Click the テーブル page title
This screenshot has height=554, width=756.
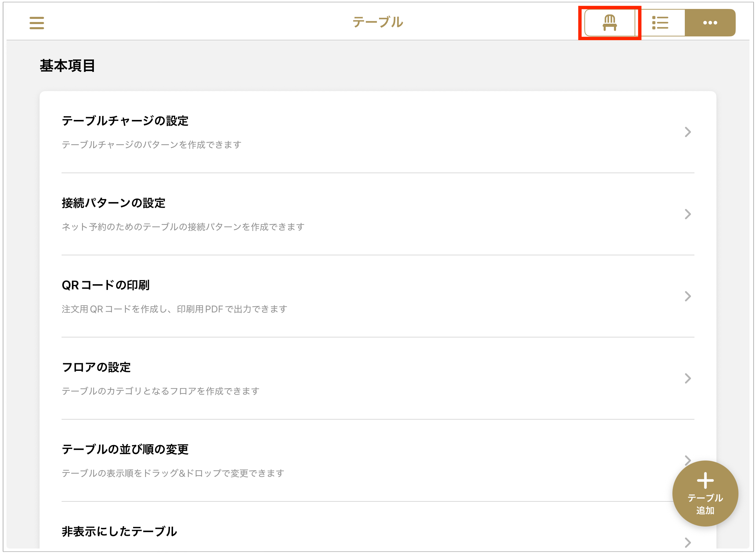tap(378, 22)
